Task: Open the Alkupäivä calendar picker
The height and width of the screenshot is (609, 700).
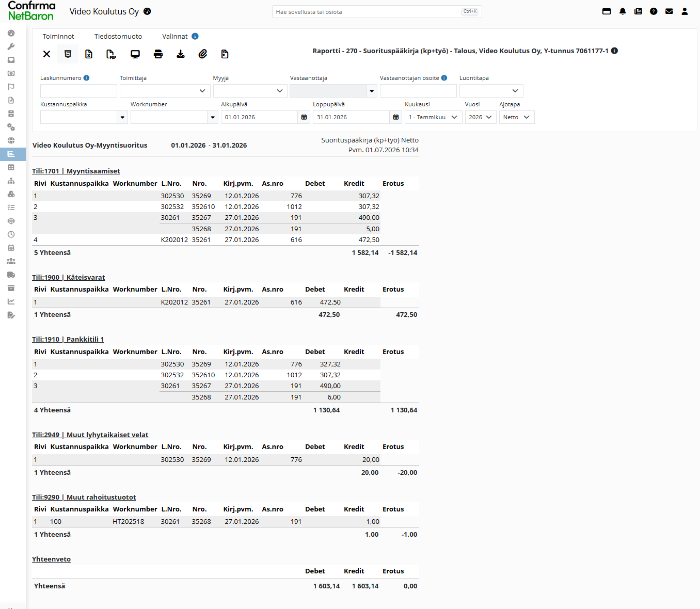Action: [x=304, y=117]
